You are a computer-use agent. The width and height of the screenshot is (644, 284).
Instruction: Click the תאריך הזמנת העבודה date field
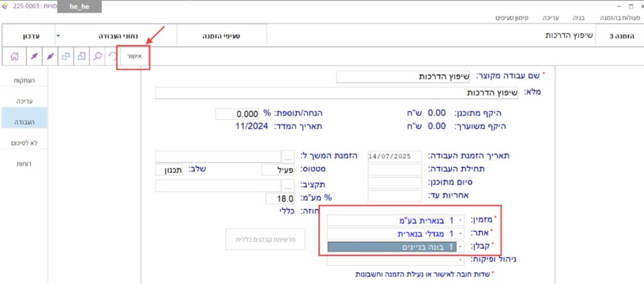click(x=394, y=156)
